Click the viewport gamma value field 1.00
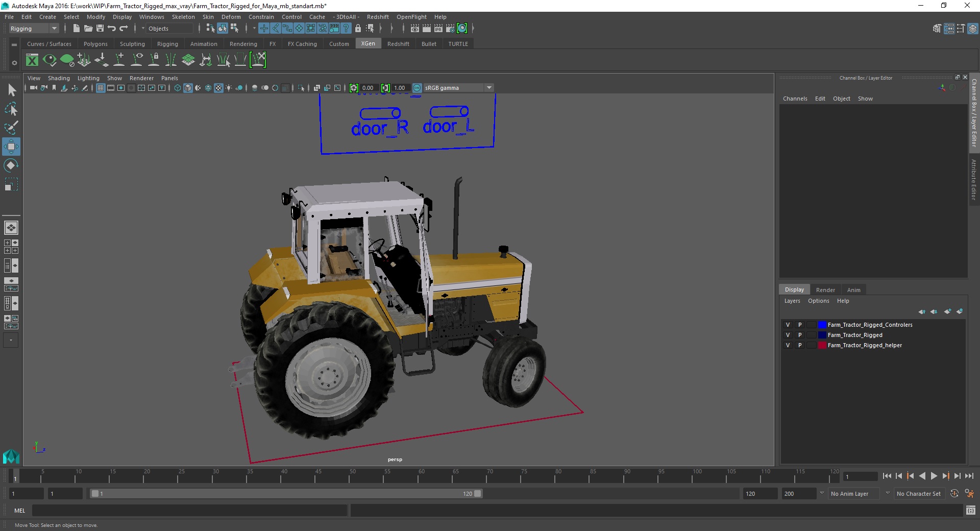The height and width of the screenshot is (531, 980). coord(401,88)
